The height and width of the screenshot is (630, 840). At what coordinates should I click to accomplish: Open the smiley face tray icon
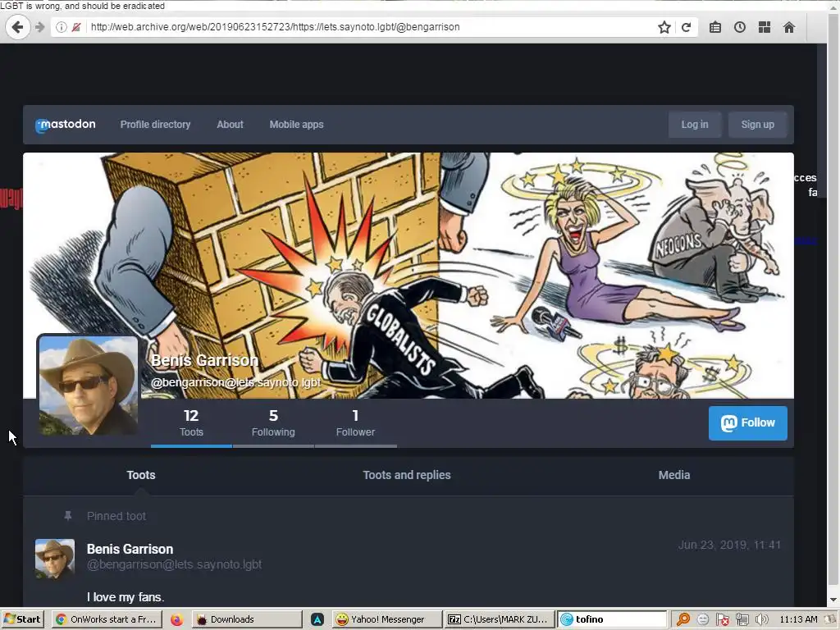pyautogui.click(x=703, y=620)
